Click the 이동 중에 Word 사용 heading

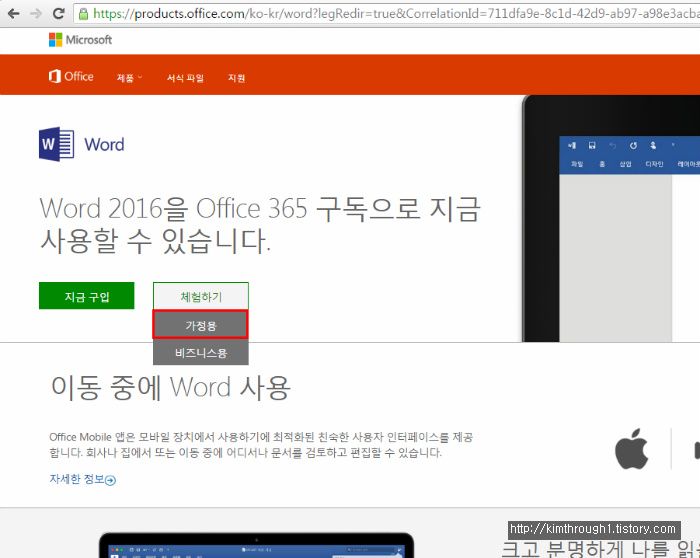171,387
